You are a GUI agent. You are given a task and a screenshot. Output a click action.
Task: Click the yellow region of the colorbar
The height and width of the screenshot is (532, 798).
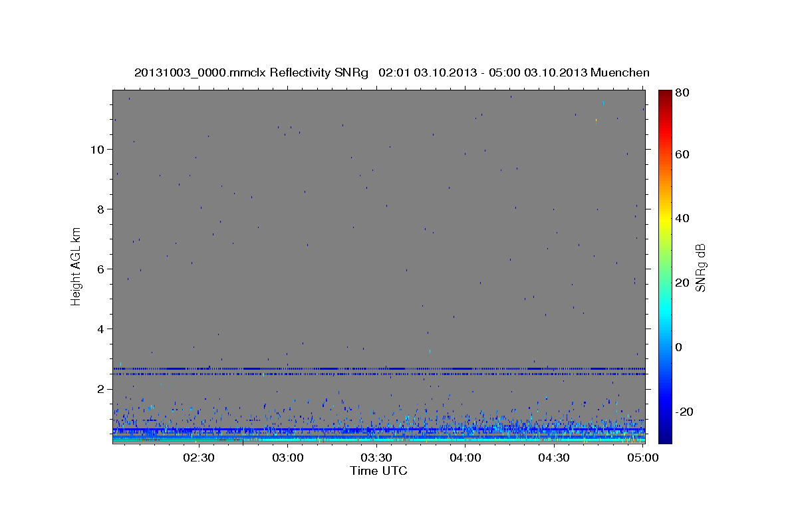pos(664,218)
